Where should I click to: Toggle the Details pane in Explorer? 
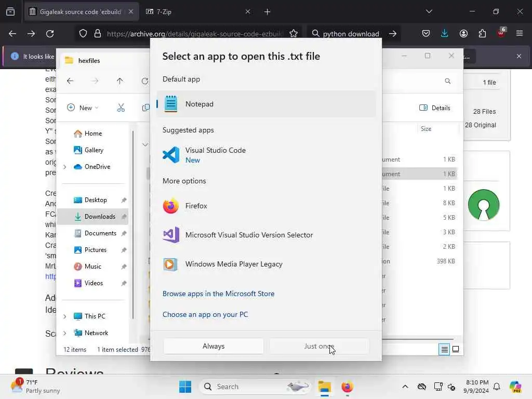[435, 108]
